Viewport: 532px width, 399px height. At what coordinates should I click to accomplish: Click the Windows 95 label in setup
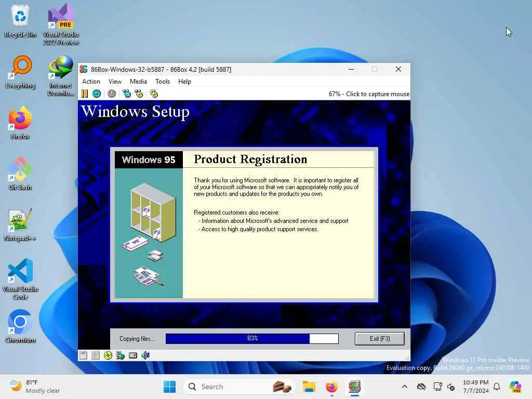(149, 160)
